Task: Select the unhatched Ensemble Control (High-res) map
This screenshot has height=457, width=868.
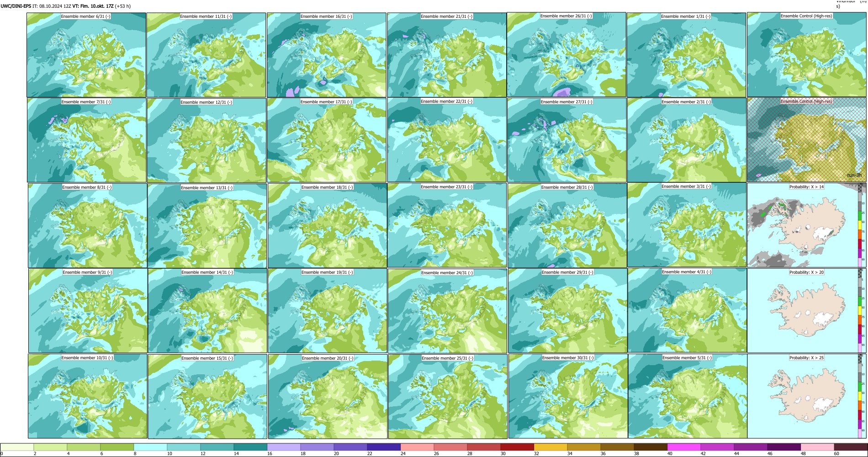Action: pos(807,54)
